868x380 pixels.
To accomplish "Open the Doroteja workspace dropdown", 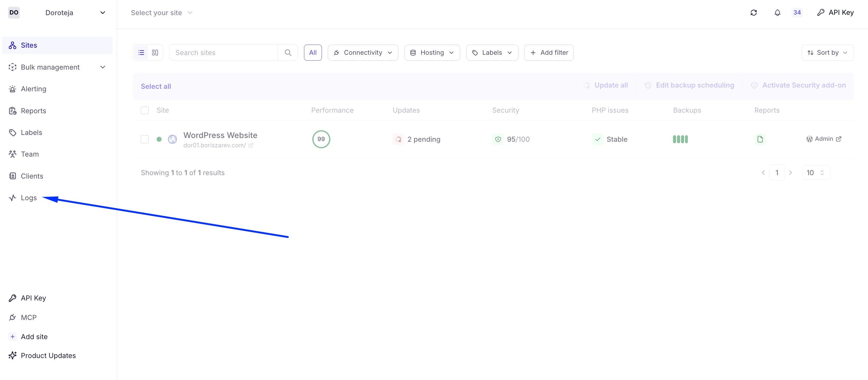I will (x=76, y=13).
